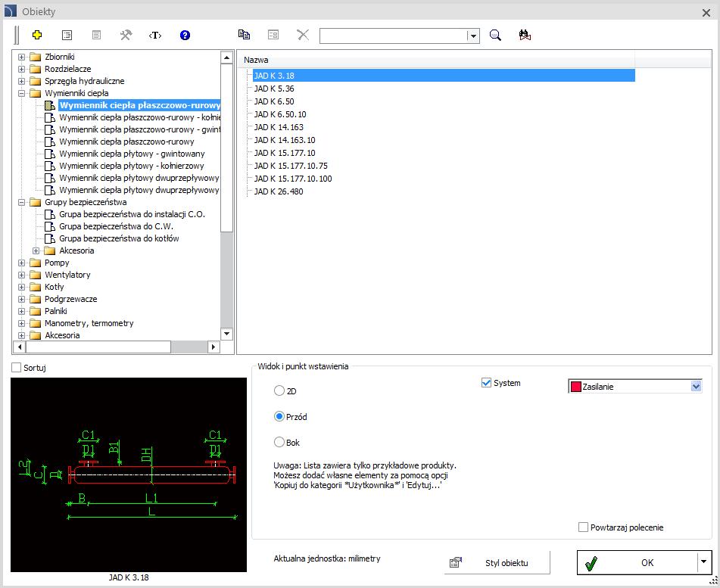The image size is (720, 588).
Task: Uncheck the System checkbox
Action: tap(486, 383)
